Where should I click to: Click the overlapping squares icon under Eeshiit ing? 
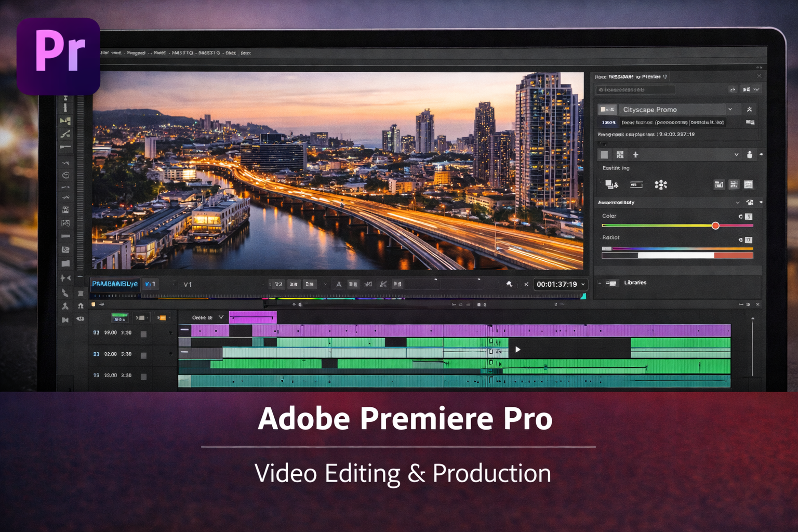pyautogui.click(x=611, y=184)
